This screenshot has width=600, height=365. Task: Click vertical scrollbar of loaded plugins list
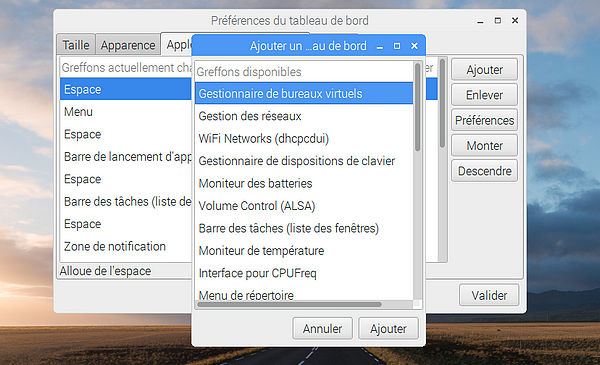[x=442, y=103]
